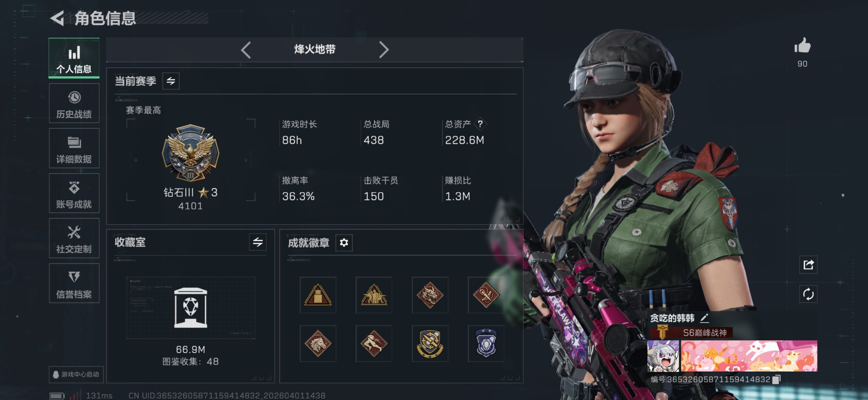
Task: Open the 收藏室 display case thumbnail
Action: pos(191,308)
